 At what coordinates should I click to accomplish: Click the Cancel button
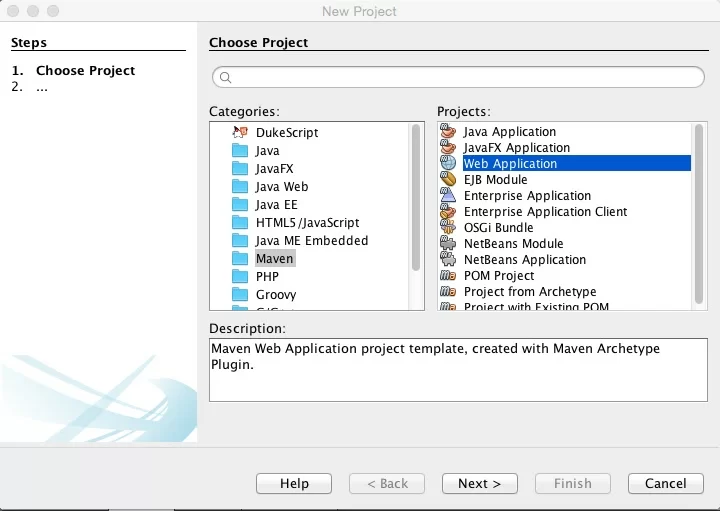666,483
